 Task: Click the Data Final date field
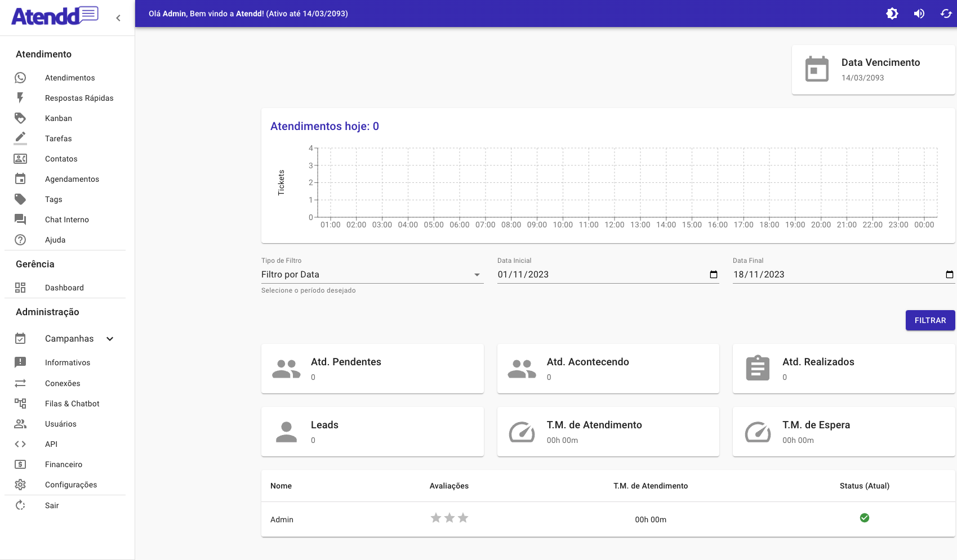pos(834,275)
